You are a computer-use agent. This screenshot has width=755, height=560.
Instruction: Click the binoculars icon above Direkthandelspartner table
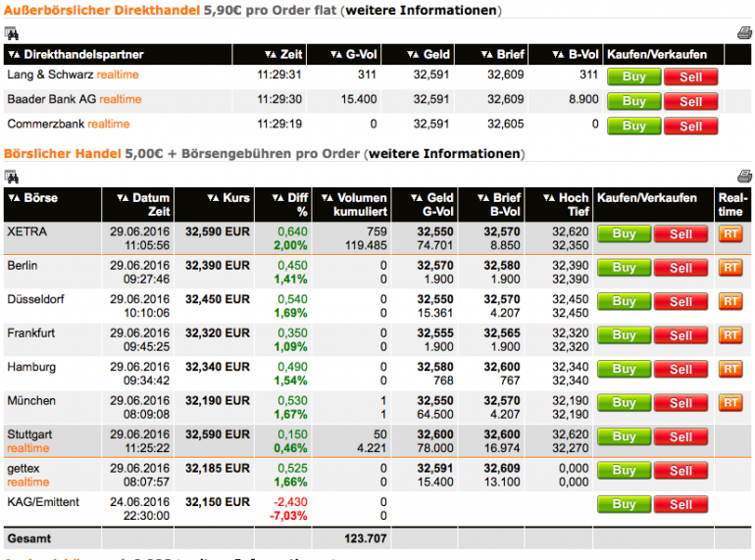coord(12,33)
